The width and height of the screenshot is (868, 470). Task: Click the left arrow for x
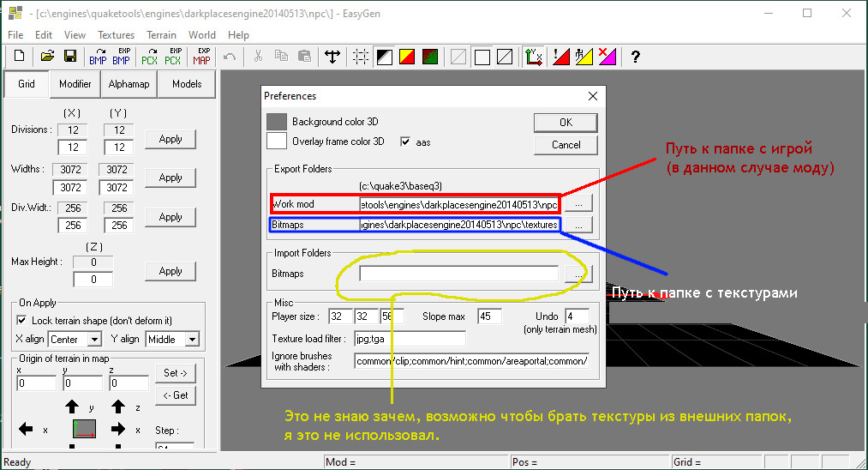[x=26, y=429]
